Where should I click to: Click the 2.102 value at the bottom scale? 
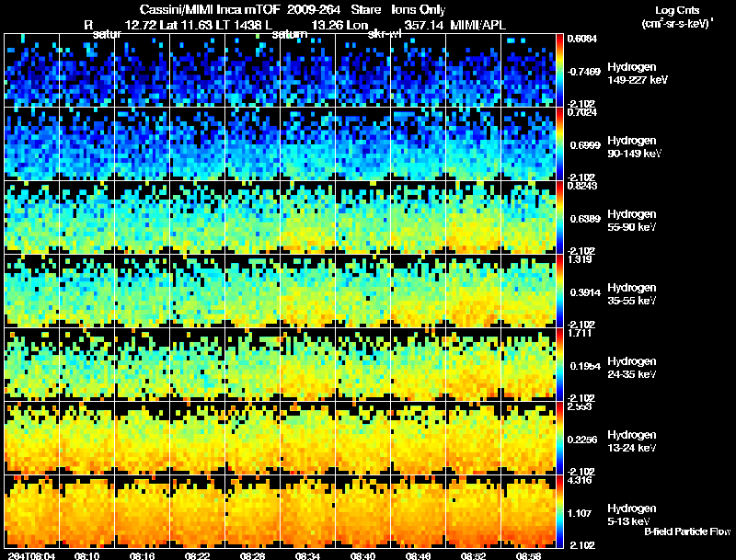click(582, 545)
